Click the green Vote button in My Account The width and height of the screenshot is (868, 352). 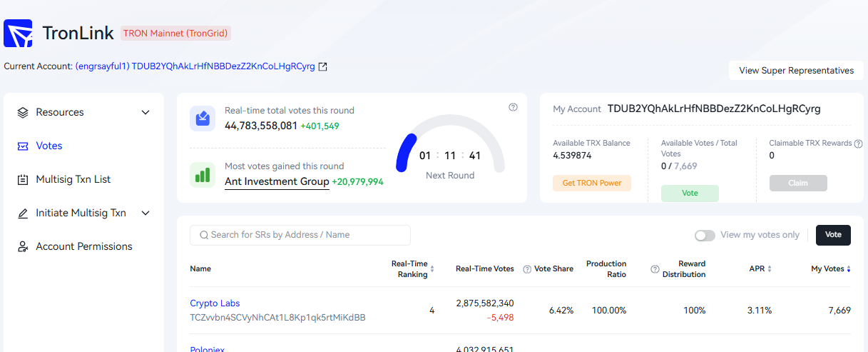(690, 193)
